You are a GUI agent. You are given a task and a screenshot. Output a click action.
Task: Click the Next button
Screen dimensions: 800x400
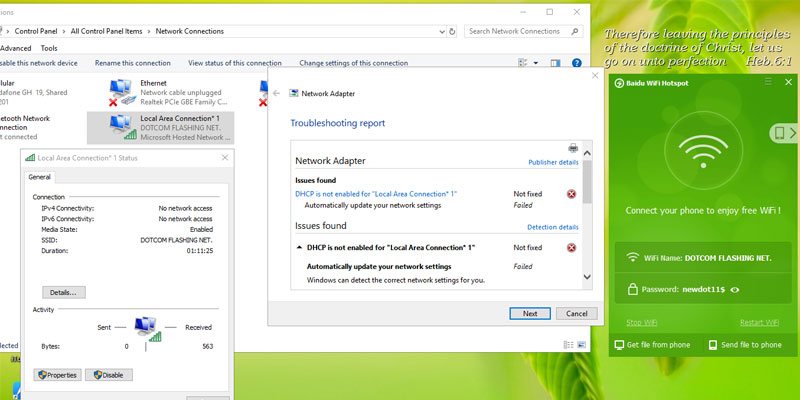point(530,314)
